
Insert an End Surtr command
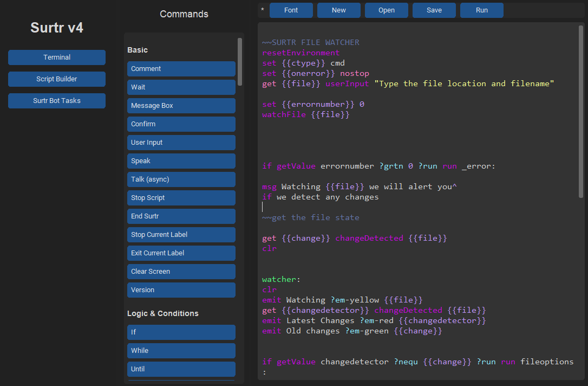point(181,216)
